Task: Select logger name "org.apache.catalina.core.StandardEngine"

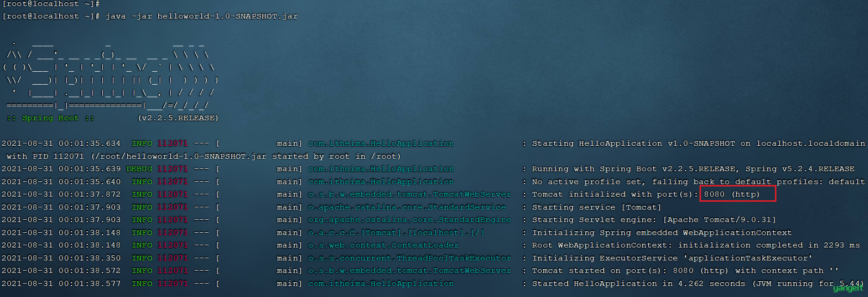Action: tap(409, 220)
